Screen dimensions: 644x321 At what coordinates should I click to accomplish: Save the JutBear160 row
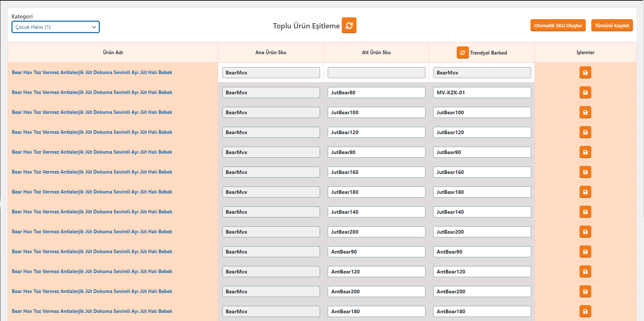point(585,172)
